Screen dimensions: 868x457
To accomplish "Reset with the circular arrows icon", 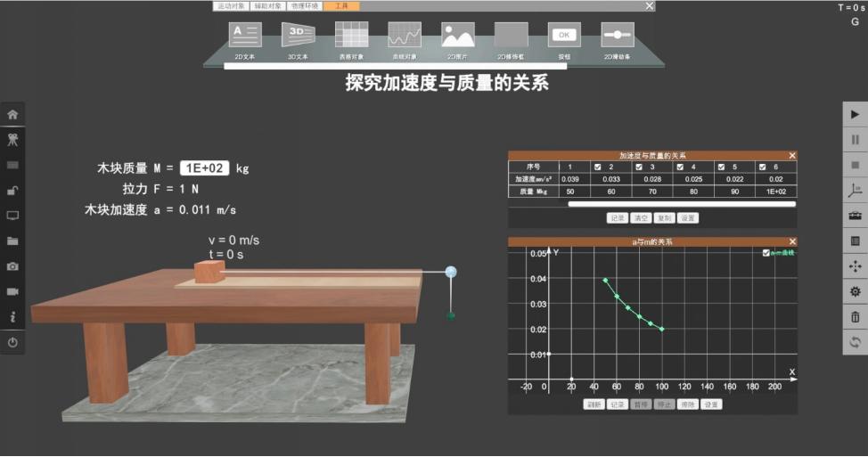I will tap(856, 342).
